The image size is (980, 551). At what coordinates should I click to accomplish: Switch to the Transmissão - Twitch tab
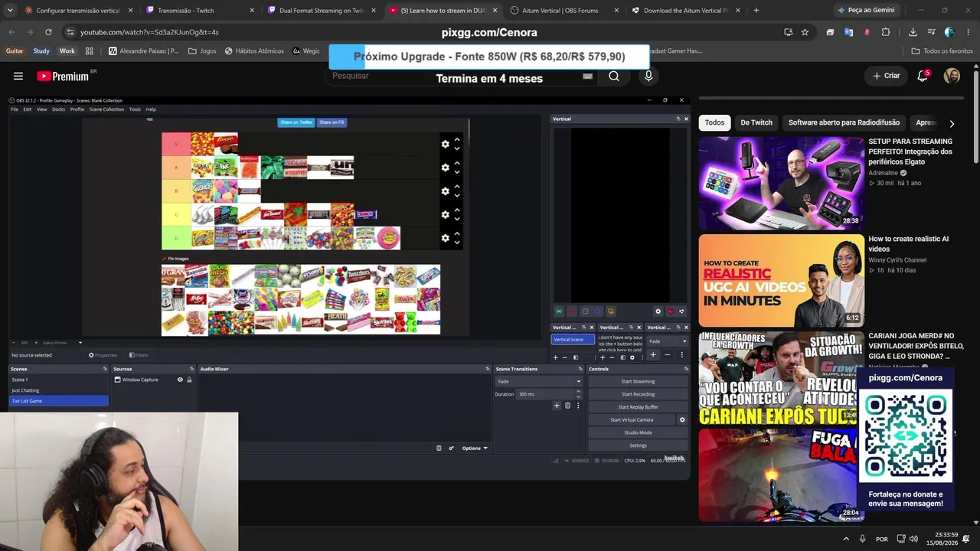(199, 11)
